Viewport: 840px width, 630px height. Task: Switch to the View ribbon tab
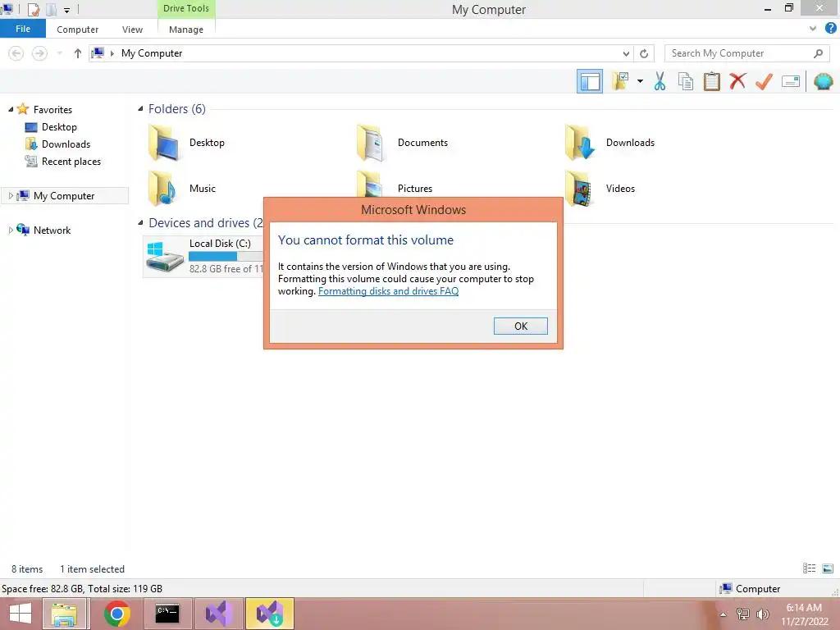[132, 30]
